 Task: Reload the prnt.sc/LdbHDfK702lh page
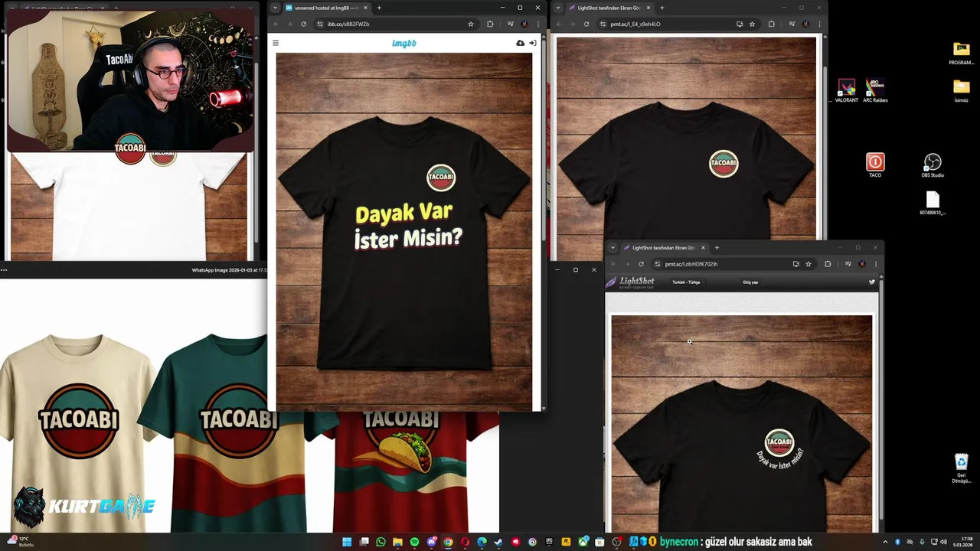click(x=641, y=264)
